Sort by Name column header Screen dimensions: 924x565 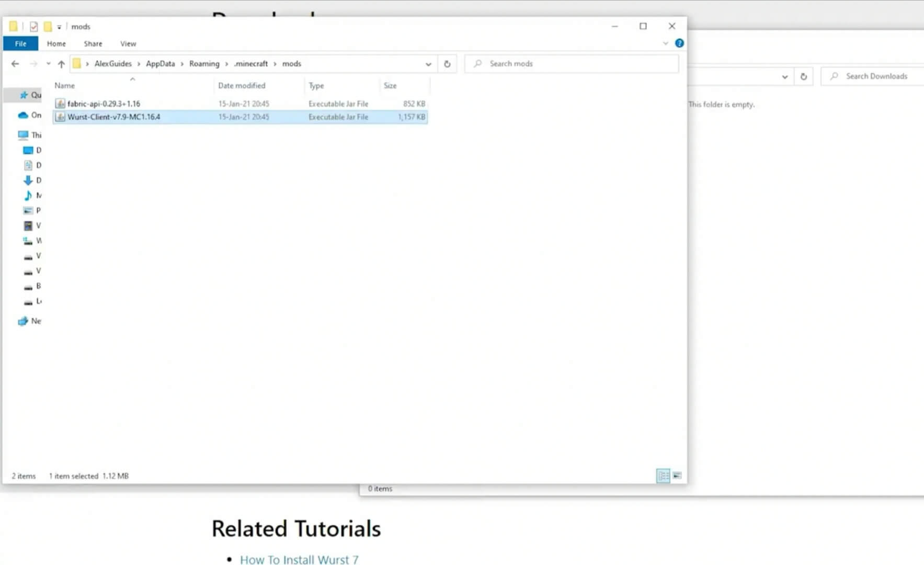pos(65,85)
